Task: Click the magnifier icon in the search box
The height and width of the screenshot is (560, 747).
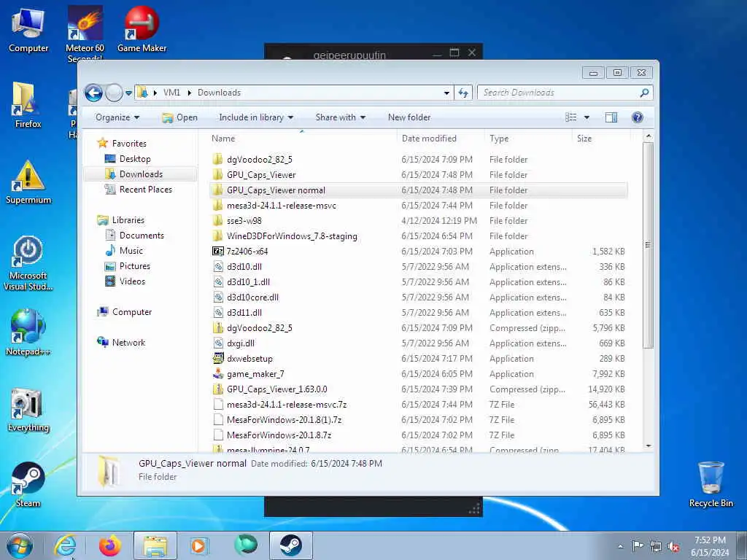Action: click(645, 93)
